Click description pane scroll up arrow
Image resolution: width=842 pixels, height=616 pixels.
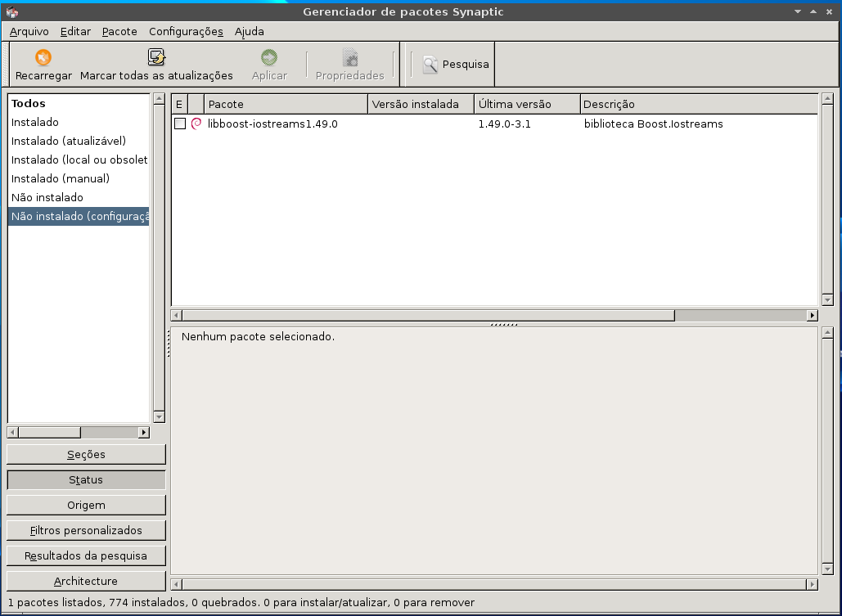coord(827,333)
